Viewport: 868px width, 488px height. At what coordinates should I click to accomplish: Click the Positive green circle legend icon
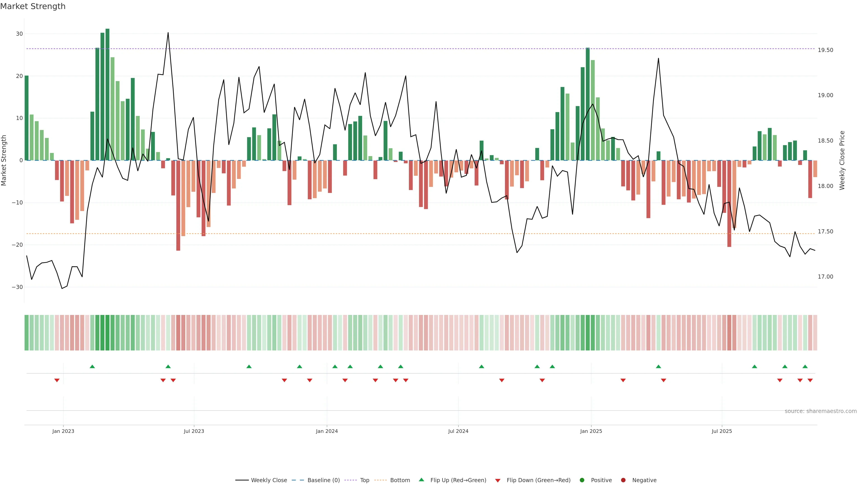tap(582, 480)
